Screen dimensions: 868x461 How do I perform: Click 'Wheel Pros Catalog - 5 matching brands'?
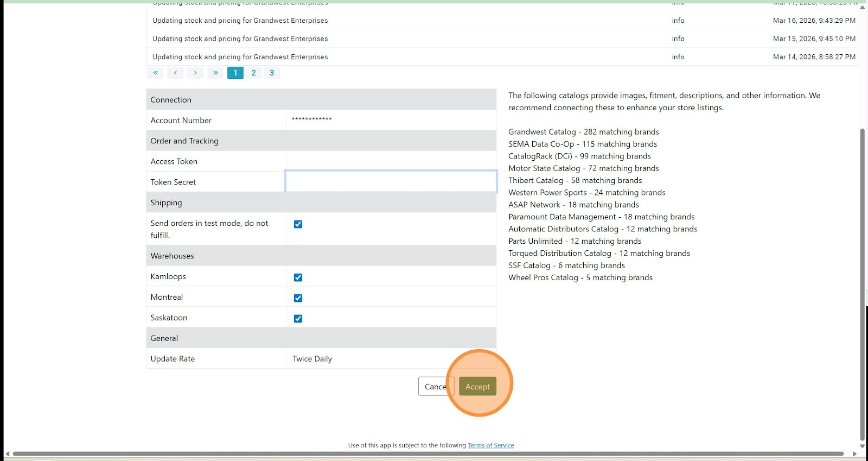coord(580,277)
